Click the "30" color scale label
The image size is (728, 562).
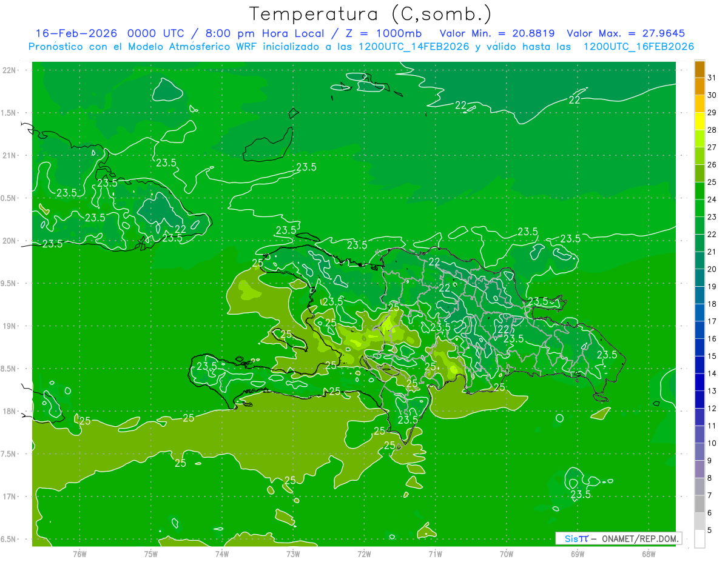click(712, 95)
